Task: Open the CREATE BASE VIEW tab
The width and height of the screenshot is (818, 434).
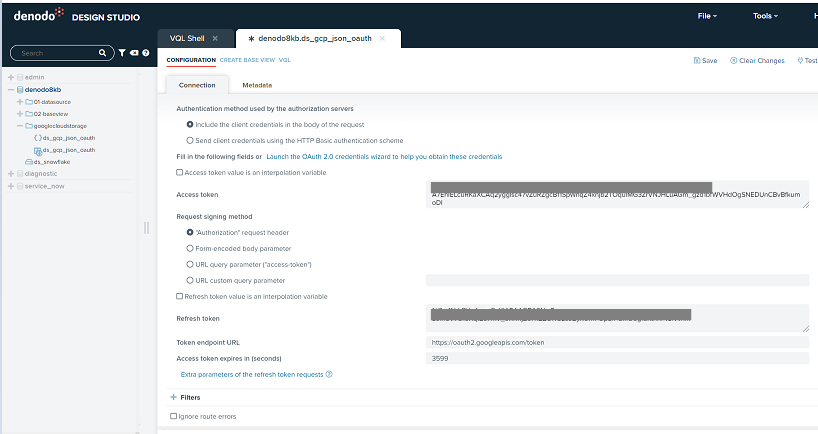Action: point(247,60)
